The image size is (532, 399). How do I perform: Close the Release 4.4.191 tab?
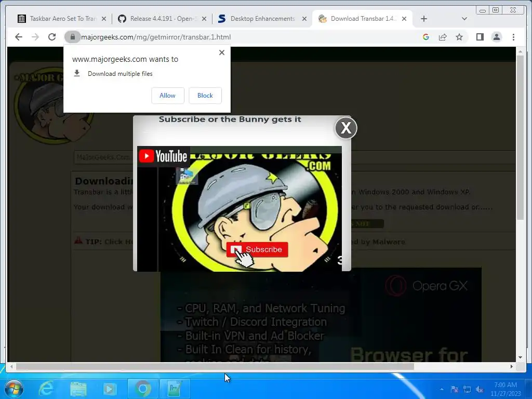pos(204,19)
